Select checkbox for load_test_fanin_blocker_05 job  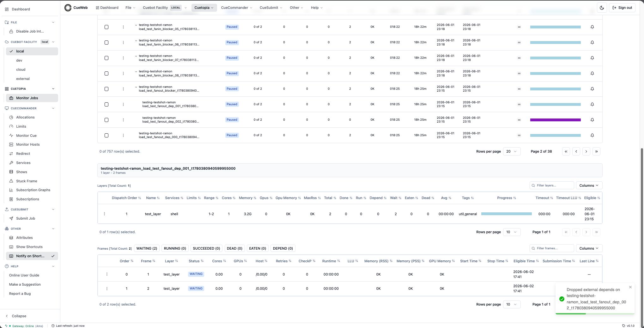point(106,27)
